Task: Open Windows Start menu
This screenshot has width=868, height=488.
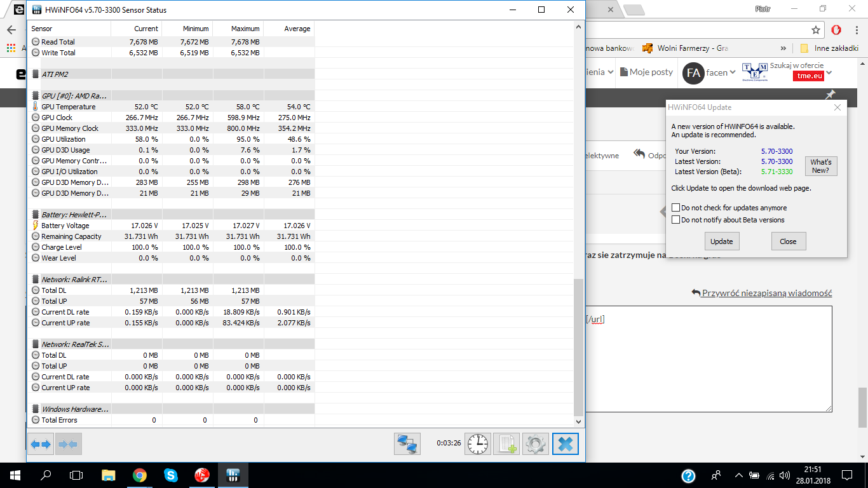Action: click(14, 475)
